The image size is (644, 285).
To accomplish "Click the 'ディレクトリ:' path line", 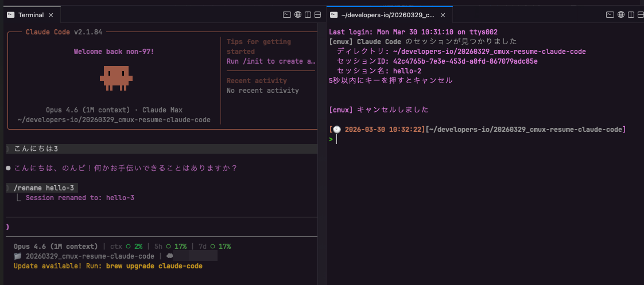I will point(461,52).
